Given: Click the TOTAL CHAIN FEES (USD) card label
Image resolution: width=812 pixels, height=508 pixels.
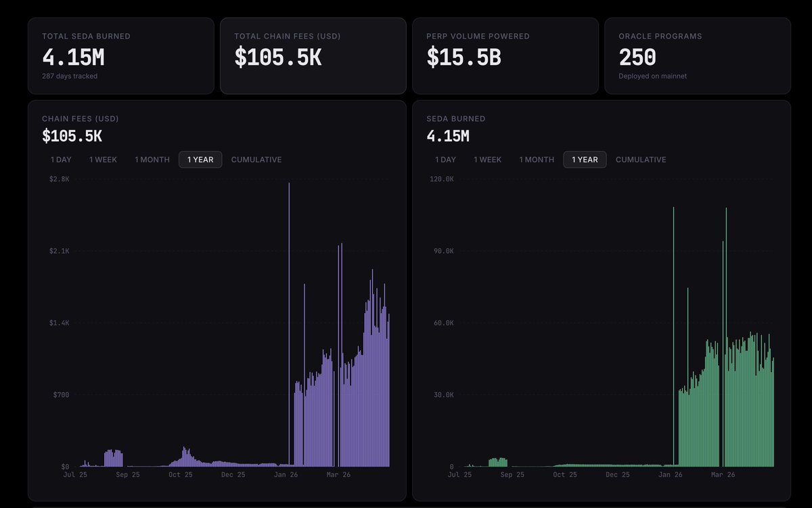Looking at the screenshot, I should click(x=288, y=37).
